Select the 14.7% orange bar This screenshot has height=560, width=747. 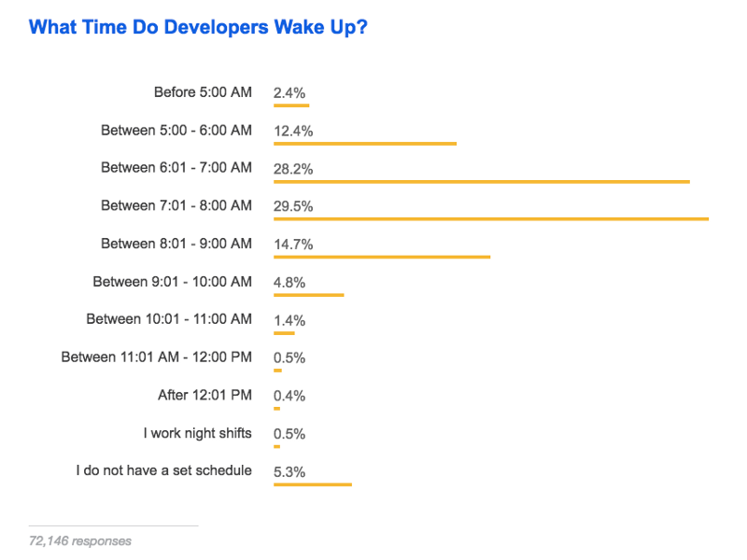382,257
